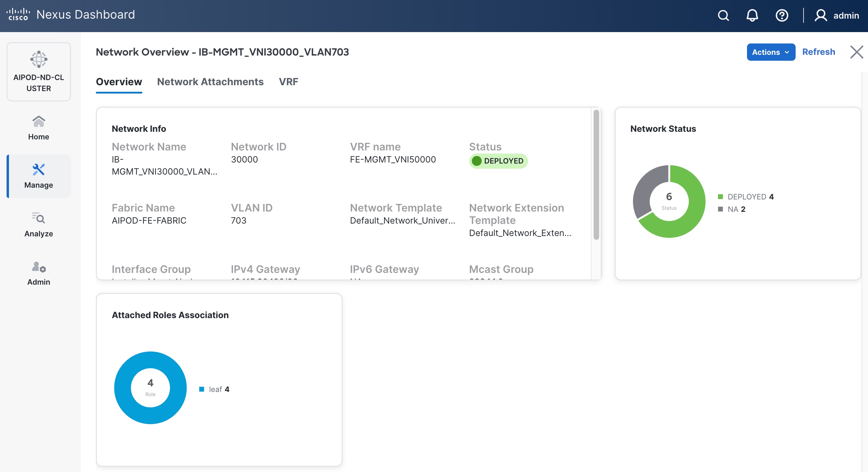Click the Refresh link
The height and width of the screenshot is (472, 868).
(x=818, y=52)
